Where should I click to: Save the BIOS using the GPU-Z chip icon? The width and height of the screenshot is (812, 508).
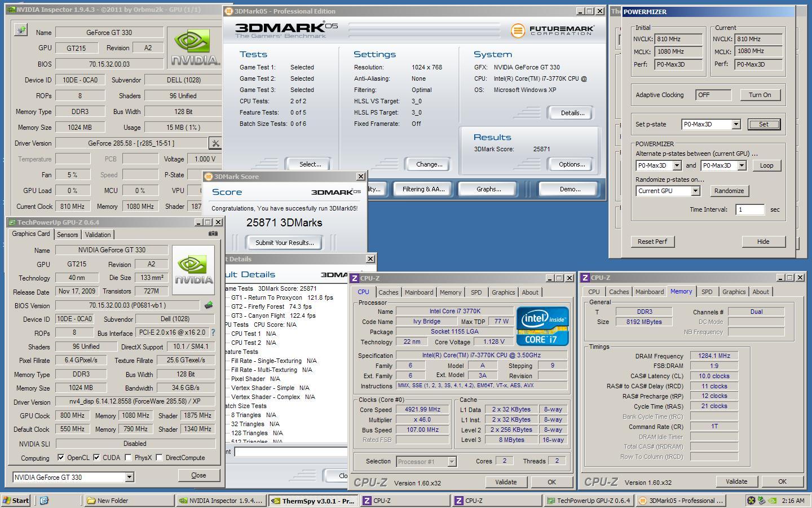209,305
